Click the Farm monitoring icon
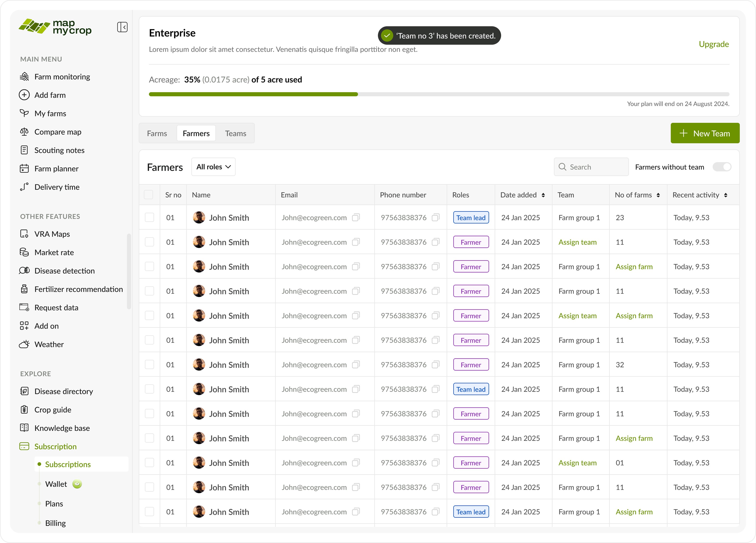756x543 pixels. pos(24,77)
